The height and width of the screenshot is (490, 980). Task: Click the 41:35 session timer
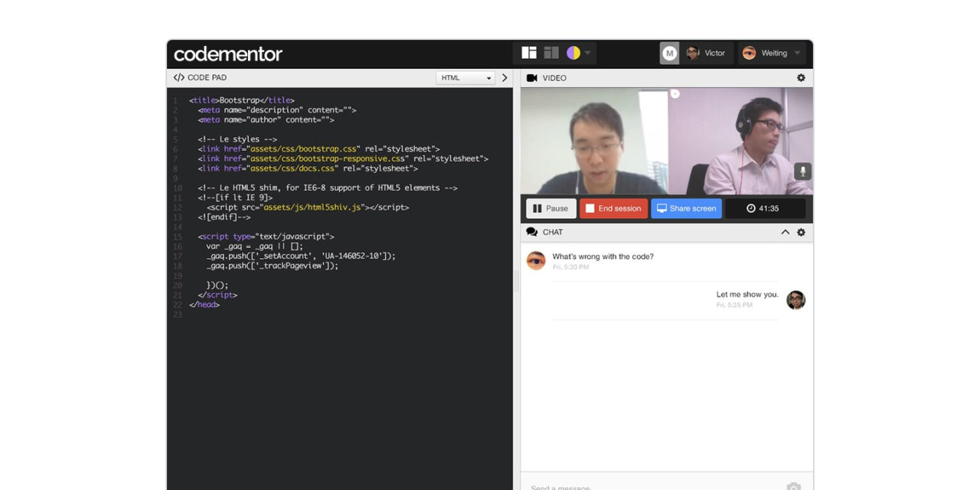(764, 208)
